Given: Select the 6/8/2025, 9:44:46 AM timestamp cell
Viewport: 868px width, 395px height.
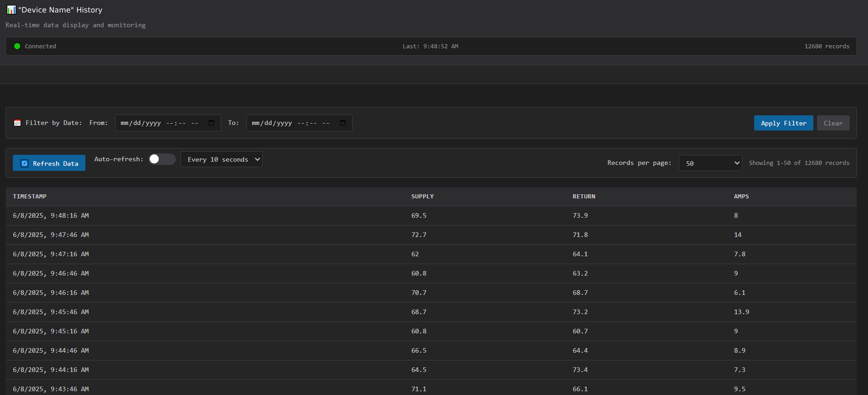Looking at the screenshot, I should (51, 351).
